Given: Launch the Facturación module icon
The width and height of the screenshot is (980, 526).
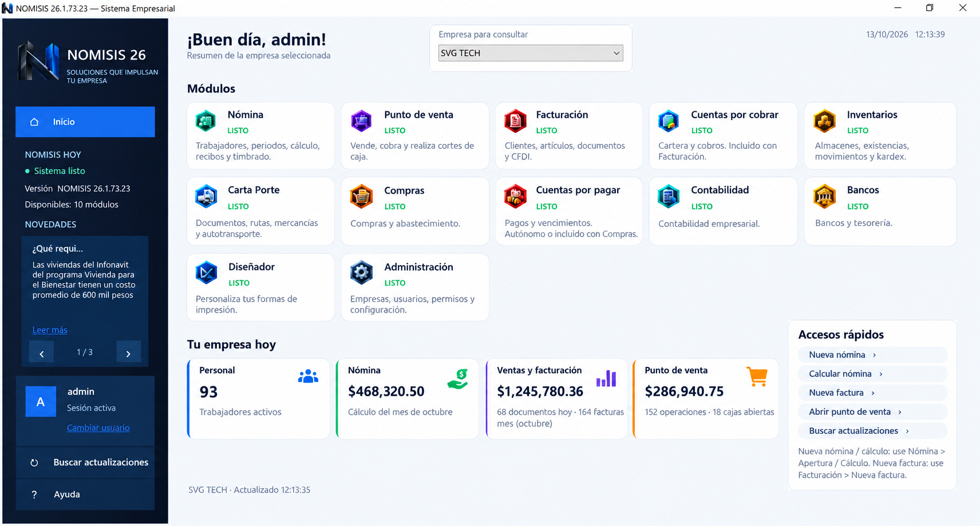Looking at the screenshot, I should (x=515, y=121).
